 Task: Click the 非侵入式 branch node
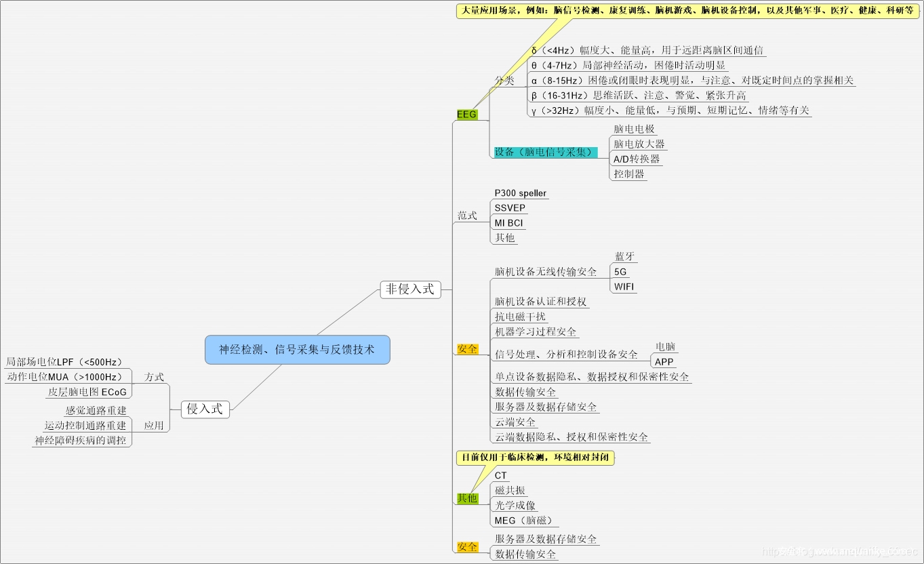(409, 289)
